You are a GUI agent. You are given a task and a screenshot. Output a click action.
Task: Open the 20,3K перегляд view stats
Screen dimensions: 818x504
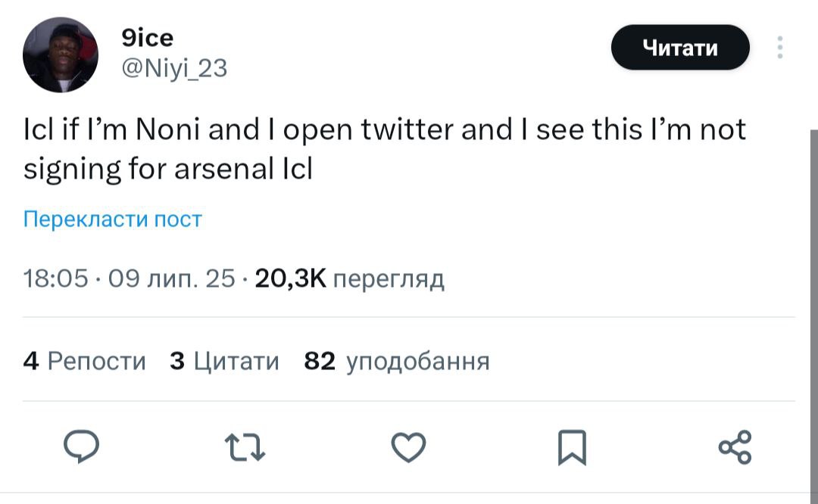(x=349, y=279)
